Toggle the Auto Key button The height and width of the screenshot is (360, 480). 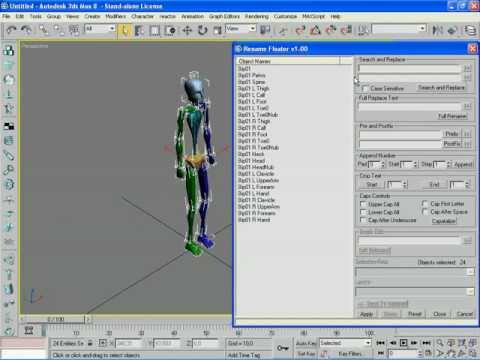tap(306, 343)
